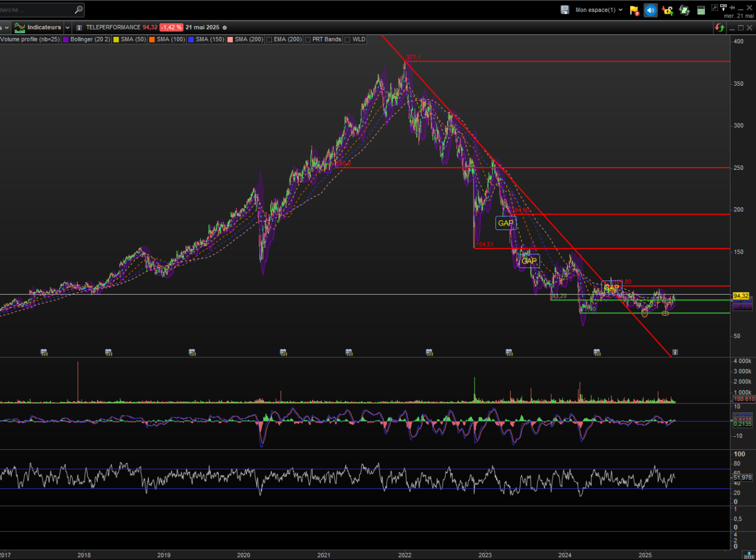Click the 93,20 green support label

tap(559, 296)
